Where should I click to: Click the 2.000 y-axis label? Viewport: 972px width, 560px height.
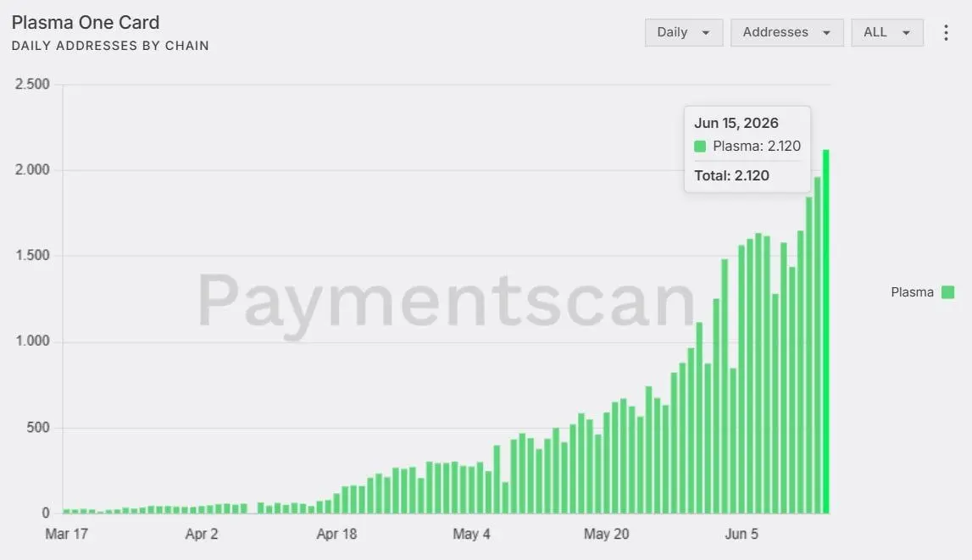(x=32, y=169)
